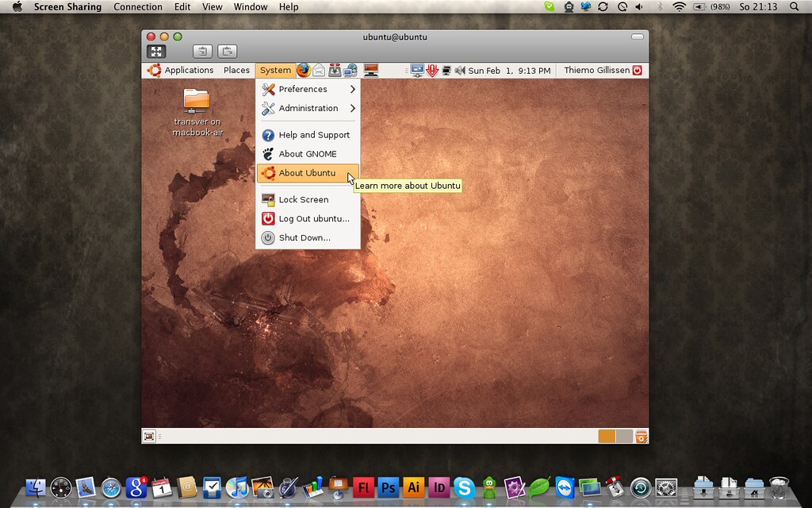Open the Time Machine menu bar icon
This screenshot has height=508, width=812.
click(622, 6)
